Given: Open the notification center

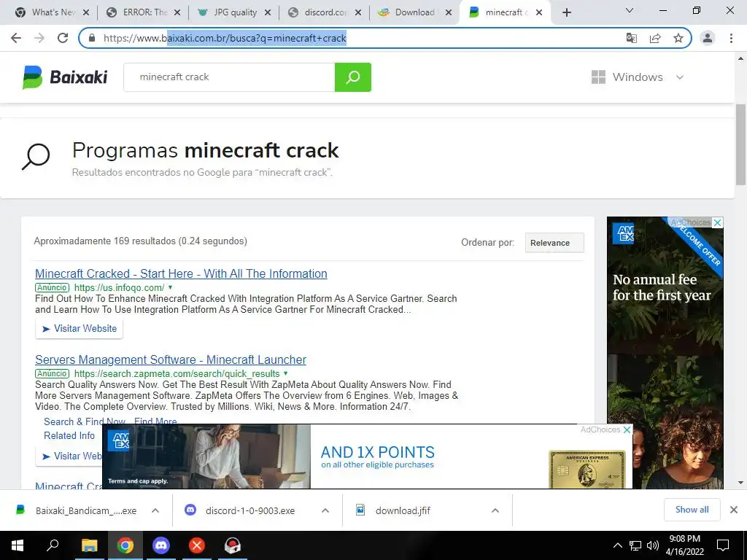Looking at the screenshot, I should tap(723, 545).
